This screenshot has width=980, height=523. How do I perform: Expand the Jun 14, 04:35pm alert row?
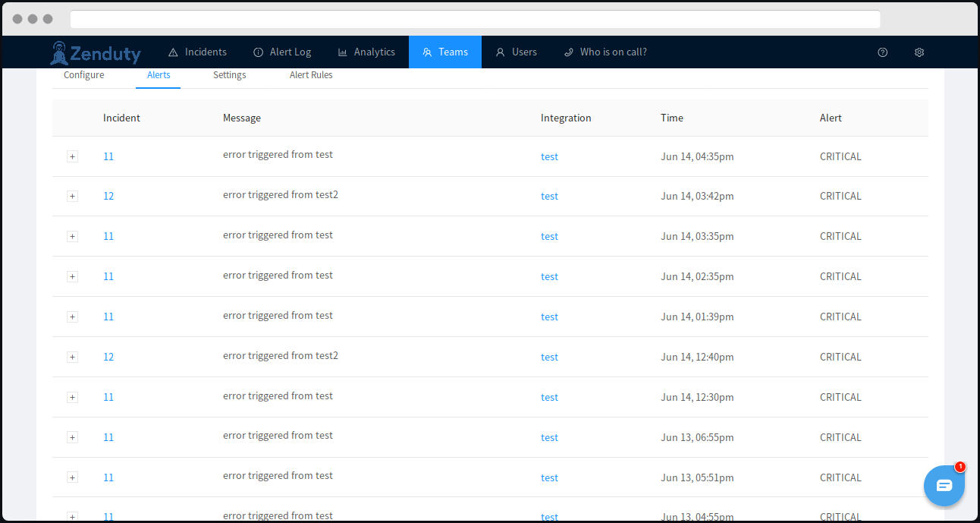coord(72,156)
